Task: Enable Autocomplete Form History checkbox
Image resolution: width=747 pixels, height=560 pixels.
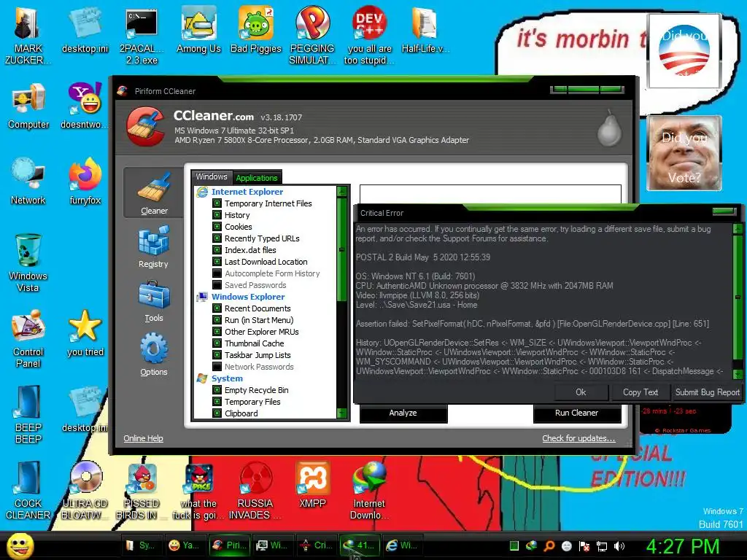Action: [x=217, y=273]
